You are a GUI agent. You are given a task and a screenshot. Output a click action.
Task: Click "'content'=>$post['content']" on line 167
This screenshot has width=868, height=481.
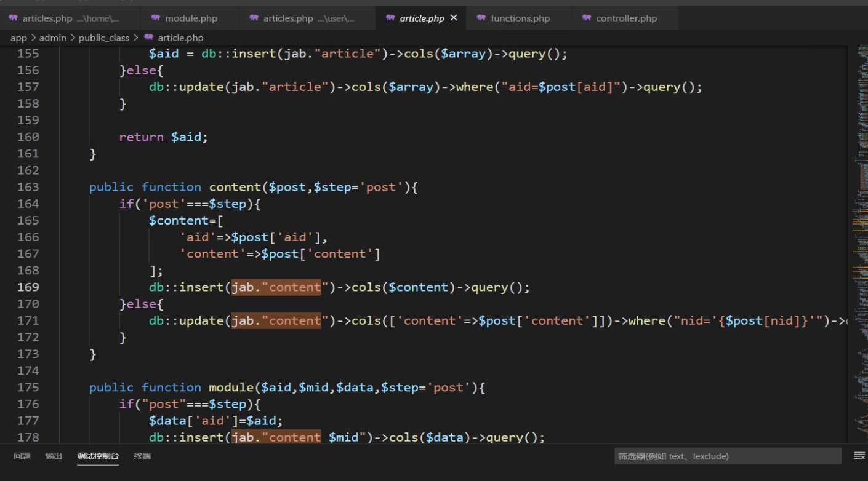click(x=280, y=254)
